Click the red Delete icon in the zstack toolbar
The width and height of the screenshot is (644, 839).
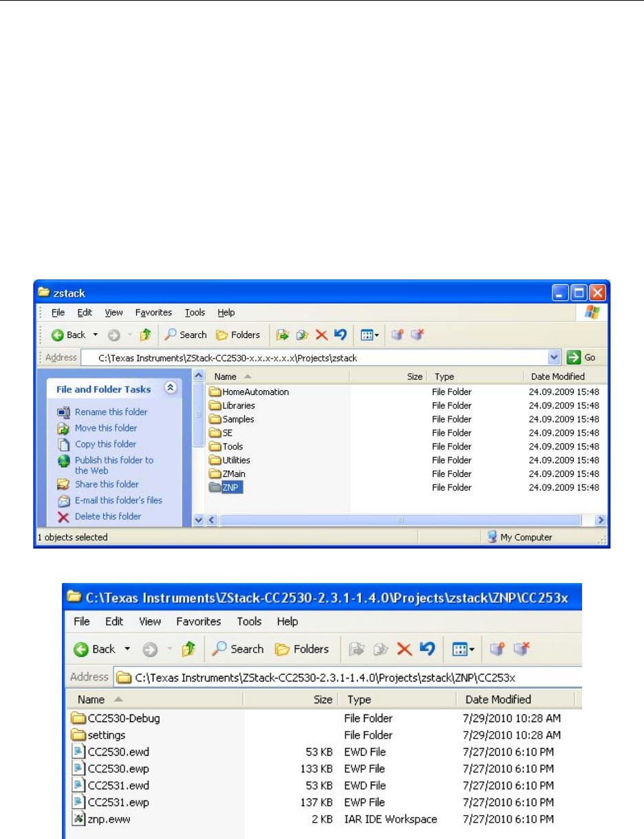pyautogui.click(x=321, y=335)
